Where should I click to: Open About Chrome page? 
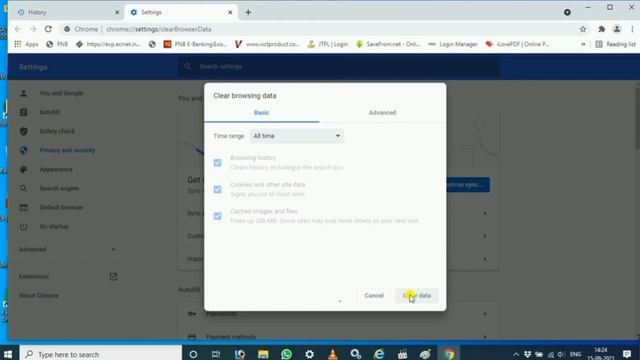tap(39, 296)
